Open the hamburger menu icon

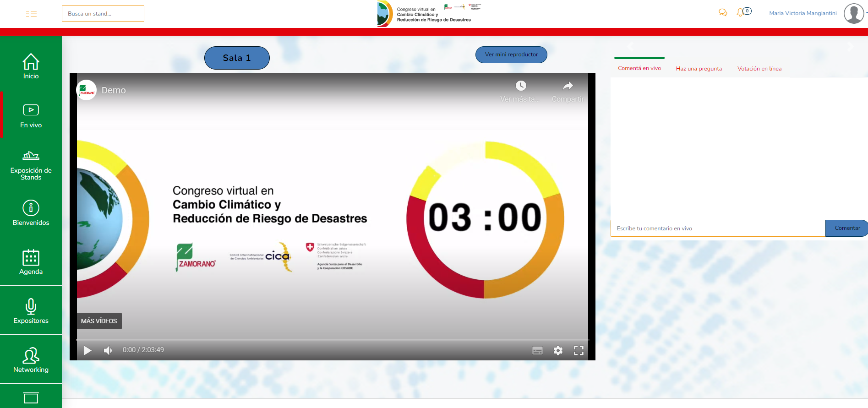pyautogui.click(x=31, y=14)
